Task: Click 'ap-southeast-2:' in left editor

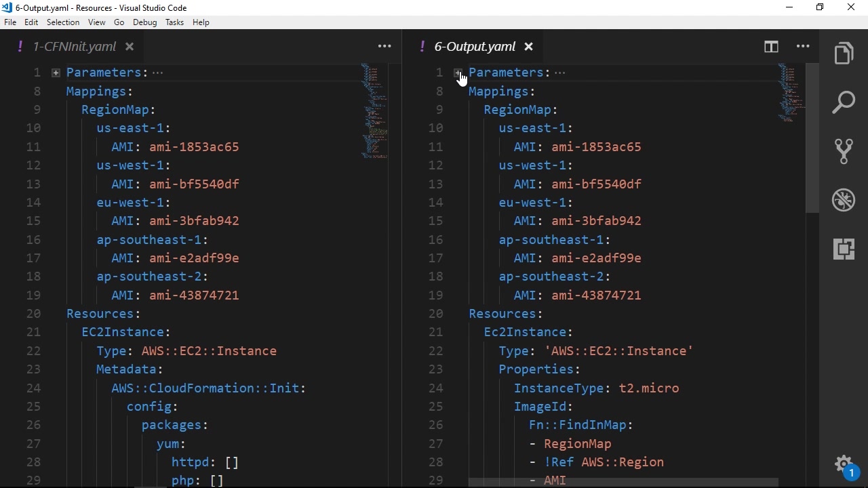Action: (153, 277)
